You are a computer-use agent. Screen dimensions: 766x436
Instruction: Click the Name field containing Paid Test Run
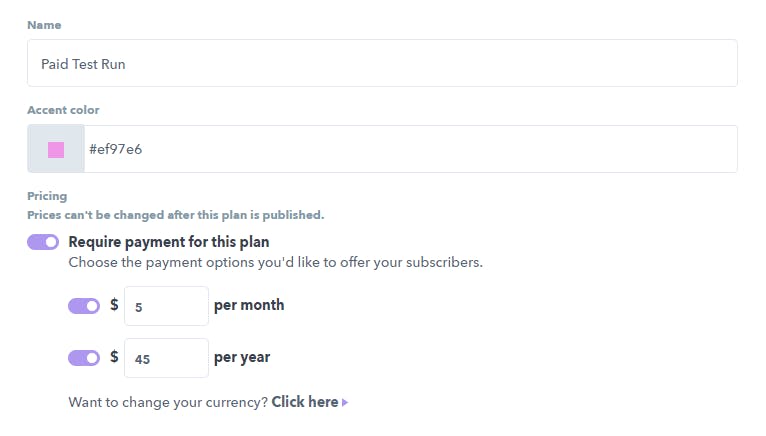pos(382,63)
